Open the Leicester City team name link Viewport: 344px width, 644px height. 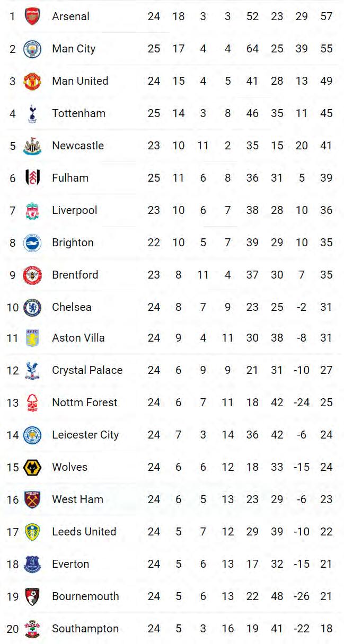(85, 435)
